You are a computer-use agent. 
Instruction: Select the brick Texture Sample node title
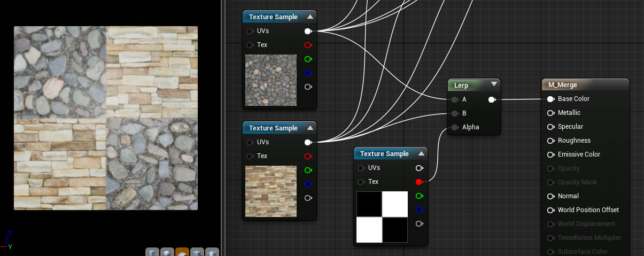pyautogui.click(x=273, y=128)
